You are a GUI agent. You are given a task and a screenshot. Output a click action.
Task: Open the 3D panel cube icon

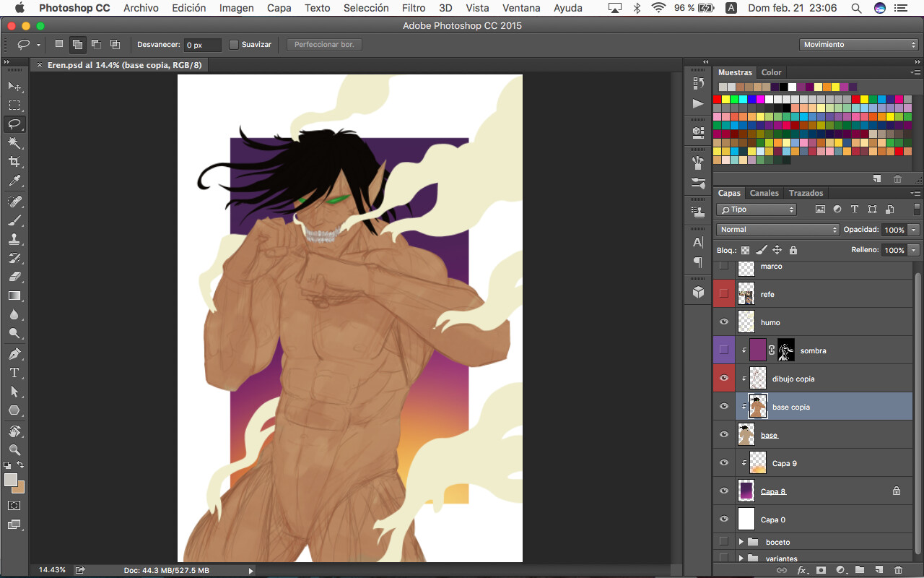click(698, 292)
